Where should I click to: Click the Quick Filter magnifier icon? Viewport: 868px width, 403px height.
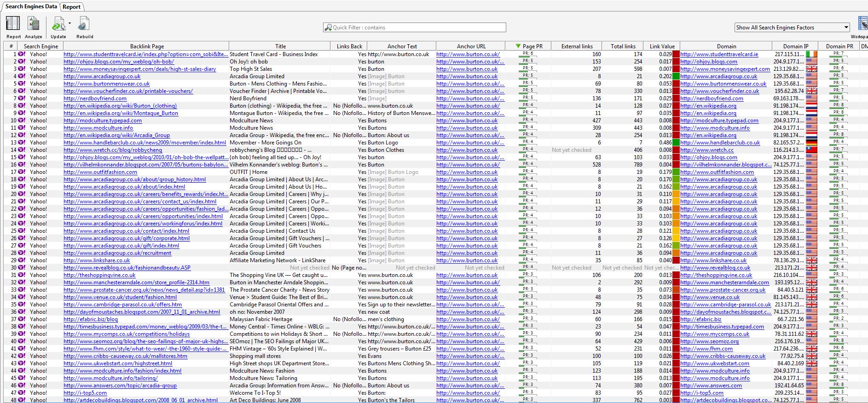click(x=328, y=28)
